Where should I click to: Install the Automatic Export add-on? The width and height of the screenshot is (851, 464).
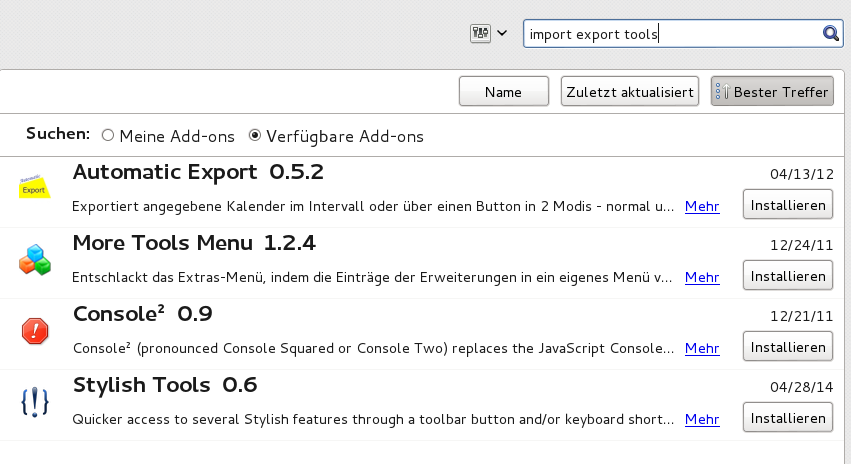tap(788, 205)
